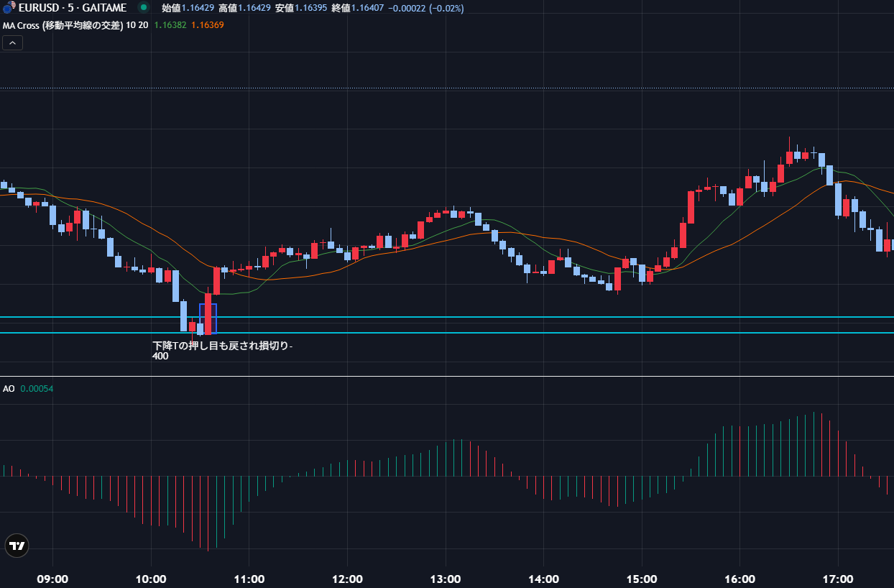The height and width of the screenshot is (588, 894).
Task: Select the EURUSD · 5 · GAITAME symbol title
Action: pos(72,8)
